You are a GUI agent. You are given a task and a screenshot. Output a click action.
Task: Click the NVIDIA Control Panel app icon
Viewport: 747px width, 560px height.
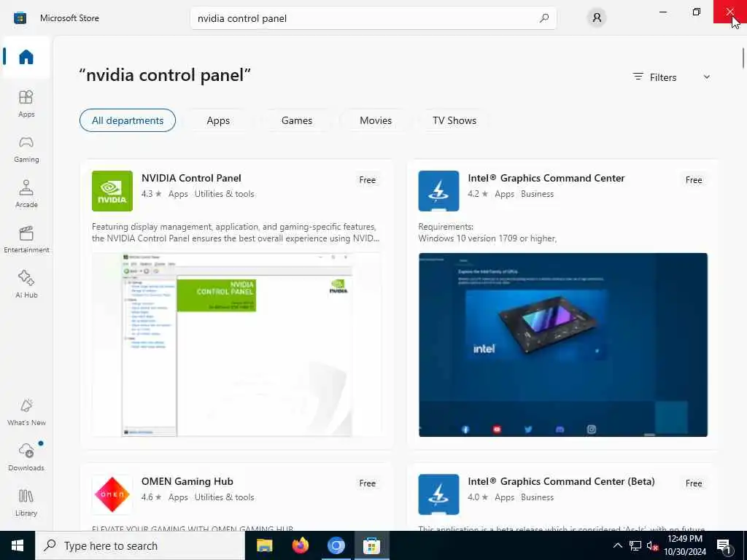(x=112, y=191)
